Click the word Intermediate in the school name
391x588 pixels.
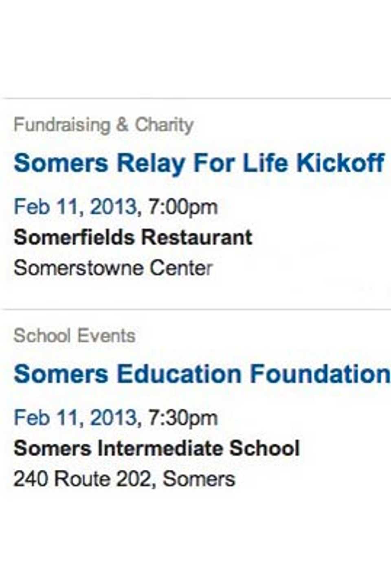pos(160,448)
